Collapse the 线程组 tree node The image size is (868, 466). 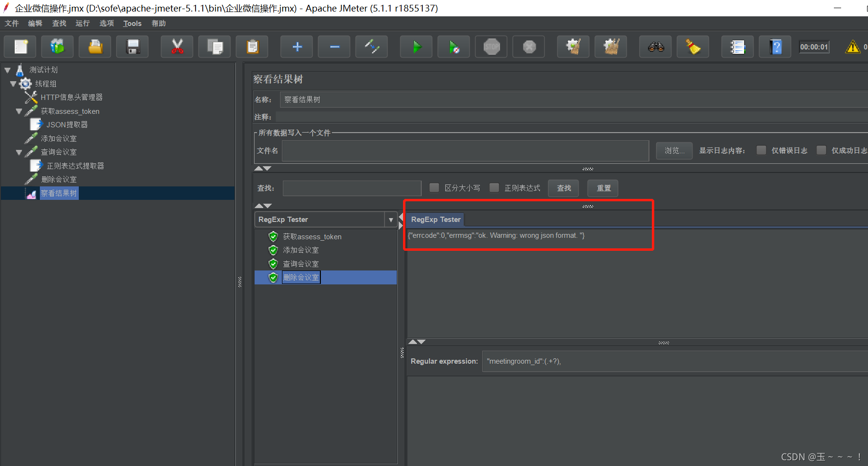13,84
